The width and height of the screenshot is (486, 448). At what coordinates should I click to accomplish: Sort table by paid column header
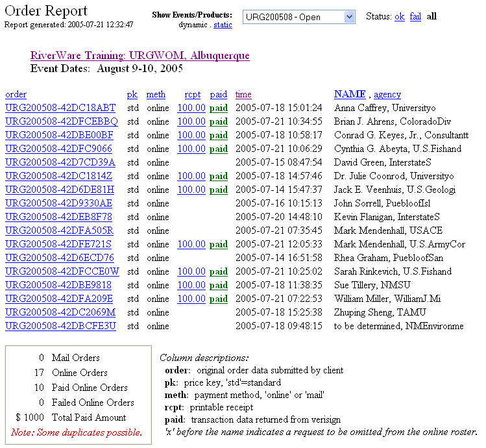[x=219, y=94]
